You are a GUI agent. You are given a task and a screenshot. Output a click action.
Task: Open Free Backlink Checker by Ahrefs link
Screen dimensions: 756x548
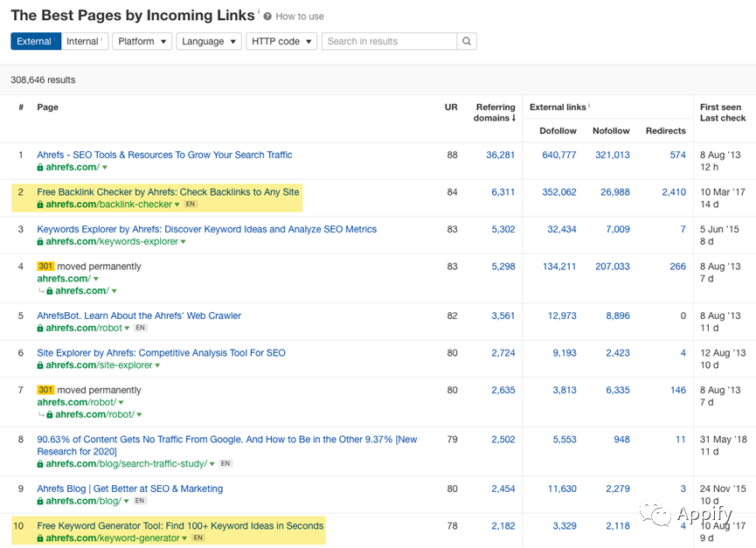point(168,191)
